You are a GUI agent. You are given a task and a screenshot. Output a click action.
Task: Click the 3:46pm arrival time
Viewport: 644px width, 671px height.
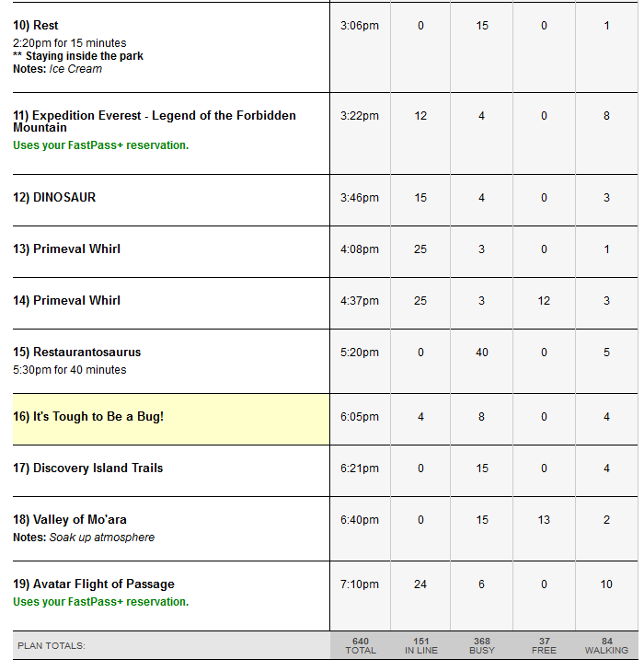[x=360, y=198]
